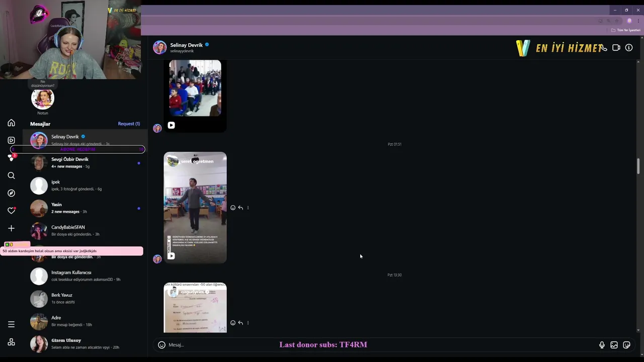
Task: Open emoji picker in message box
Action: [x=162, y=345]
